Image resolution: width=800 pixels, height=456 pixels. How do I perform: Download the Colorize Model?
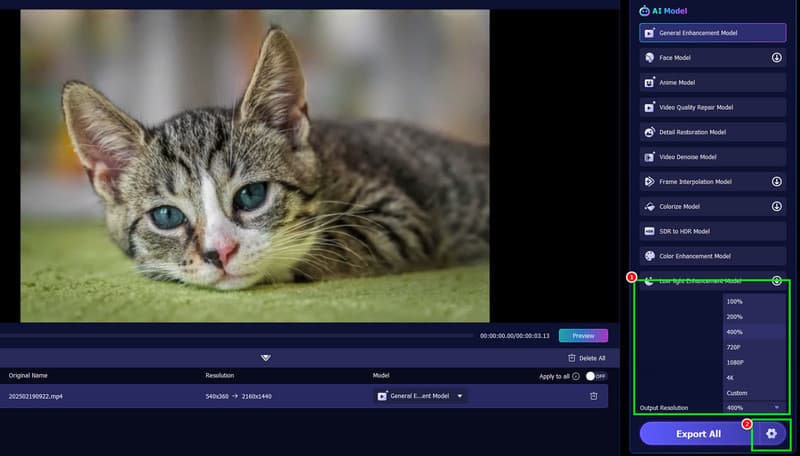pyautogui.click(x=776, y=206)
